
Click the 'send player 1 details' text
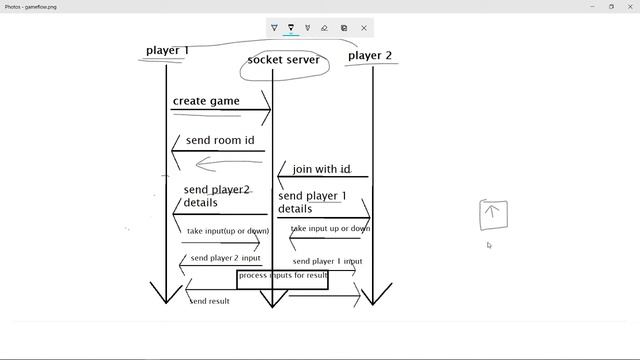tap(312, 202)
